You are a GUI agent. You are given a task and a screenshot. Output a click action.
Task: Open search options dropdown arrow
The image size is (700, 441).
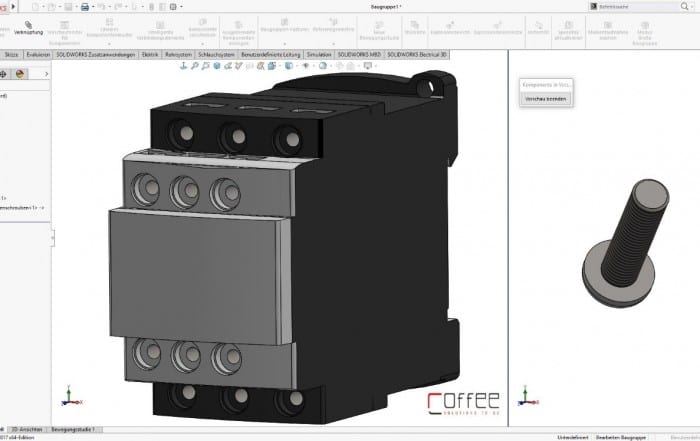point(692,6)
